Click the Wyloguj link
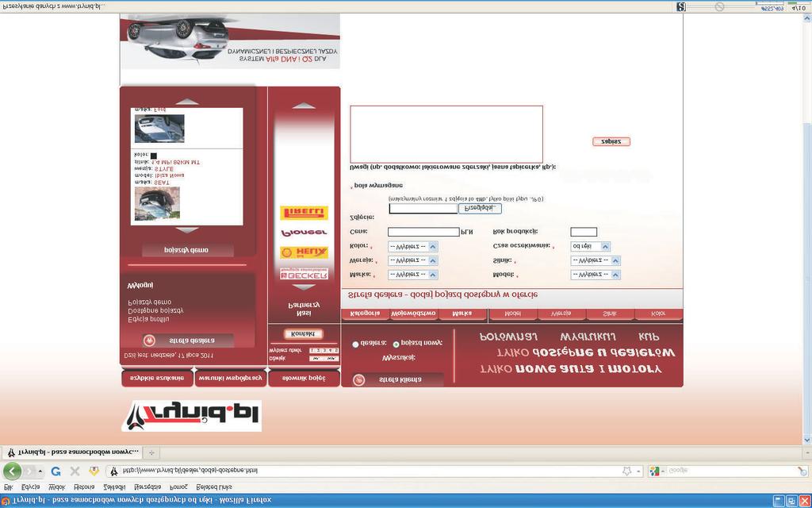 (x=140, y=286)
